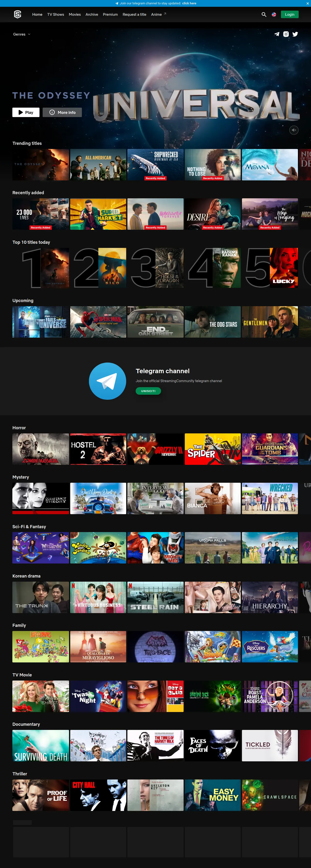
Task: Click the large Telegram channel logo
Action: coord(108,381)
